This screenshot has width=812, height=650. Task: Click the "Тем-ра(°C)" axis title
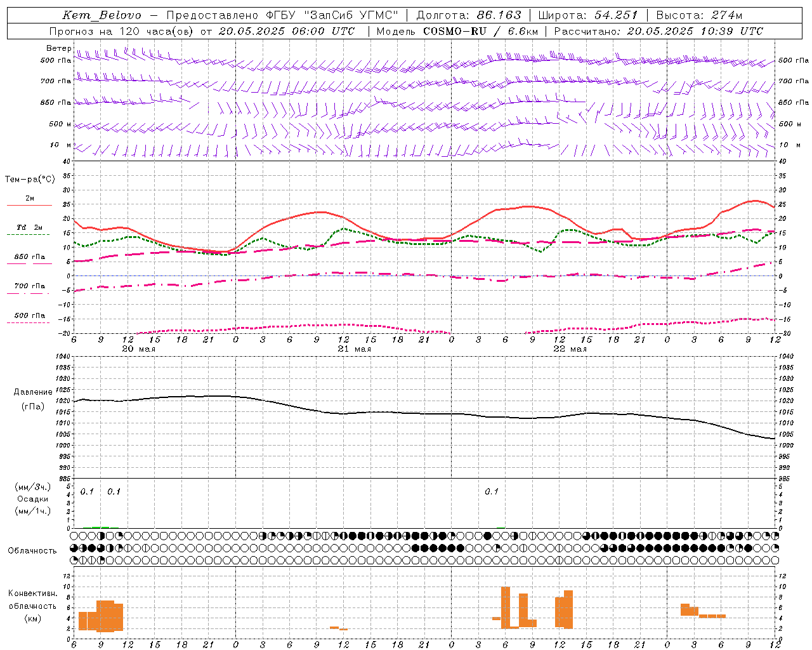pos(30,179)
